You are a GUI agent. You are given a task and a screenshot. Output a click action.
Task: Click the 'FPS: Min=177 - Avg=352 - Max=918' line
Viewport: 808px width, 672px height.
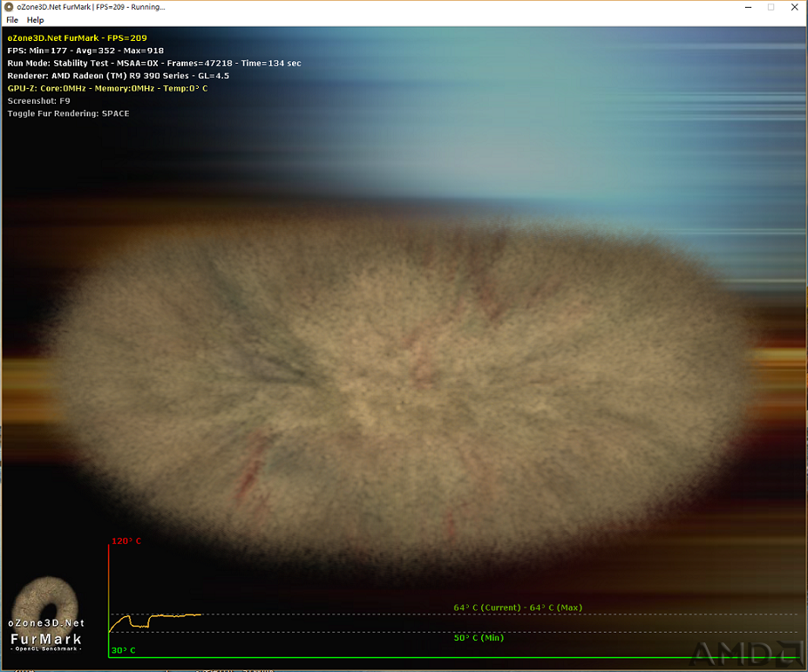tap(85, 51)
